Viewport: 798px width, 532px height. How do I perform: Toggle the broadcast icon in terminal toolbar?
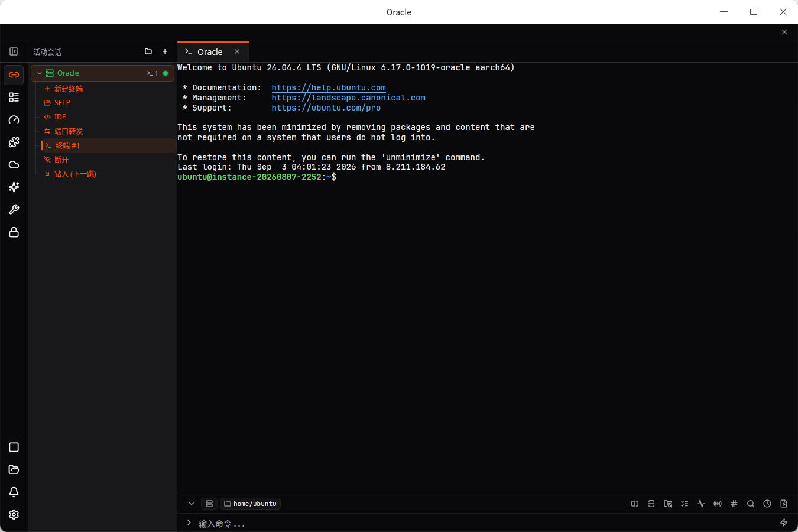click(x=718, y=504)
